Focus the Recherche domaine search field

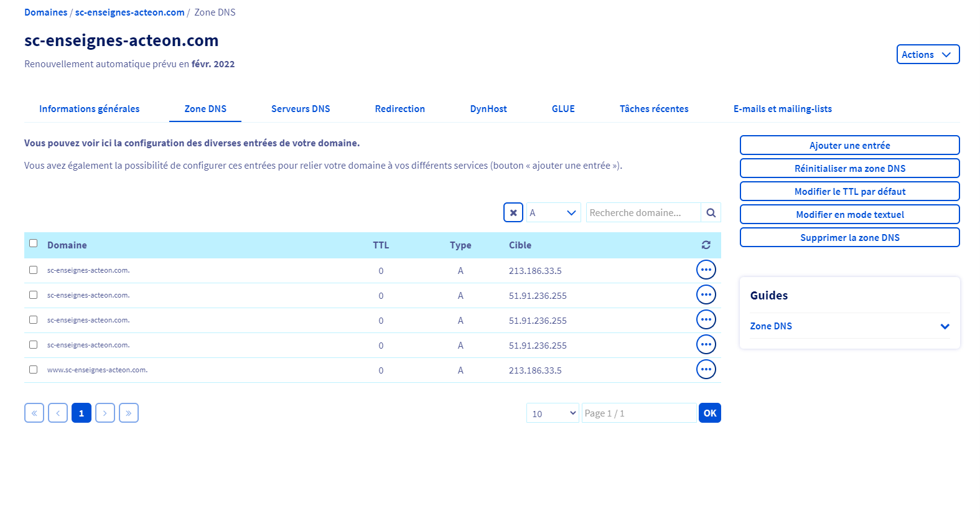coord(643,212)
